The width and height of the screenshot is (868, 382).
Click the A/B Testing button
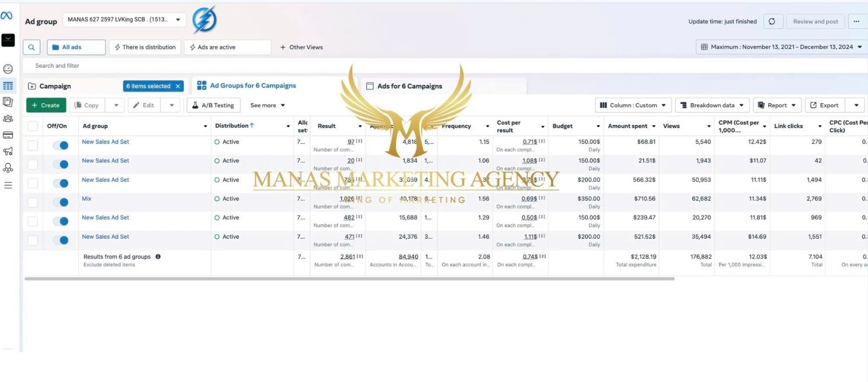click(213, 105)
